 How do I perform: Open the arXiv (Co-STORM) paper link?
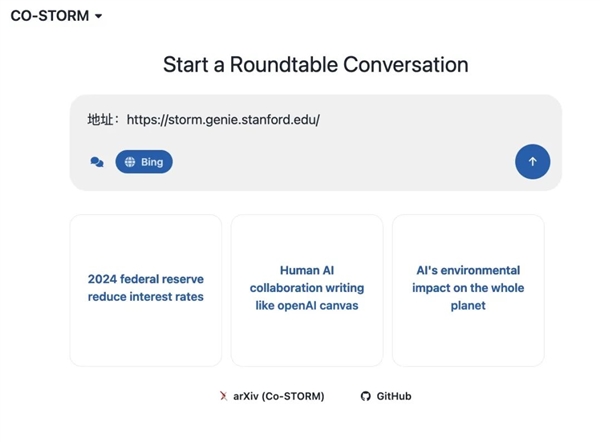click(278, 396)
